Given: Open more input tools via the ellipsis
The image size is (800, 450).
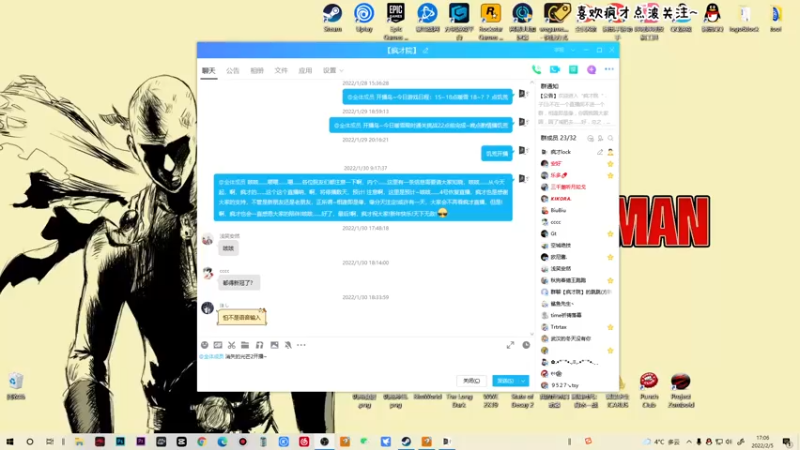Looking at the screenshot, I should point(302,345).
